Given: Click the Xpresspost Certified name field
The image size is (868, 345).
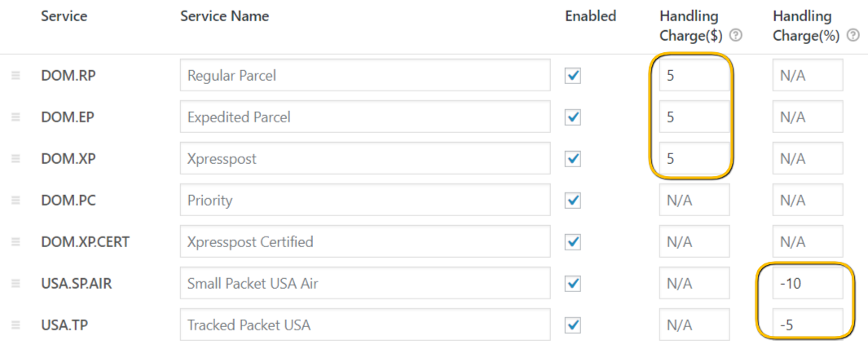Looking at the screenshot, I should (x=365, y=241).
